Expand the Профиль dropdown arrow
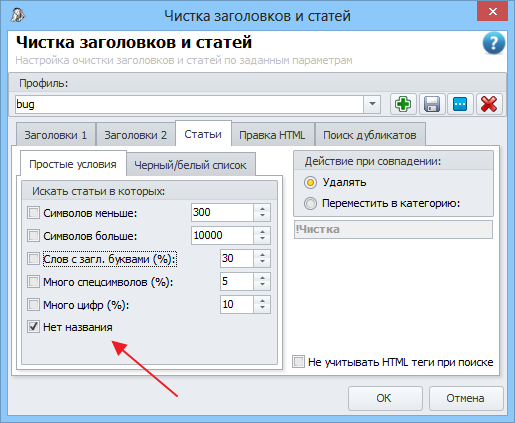This screenshot has height=423, width=515. pos(372,104)
